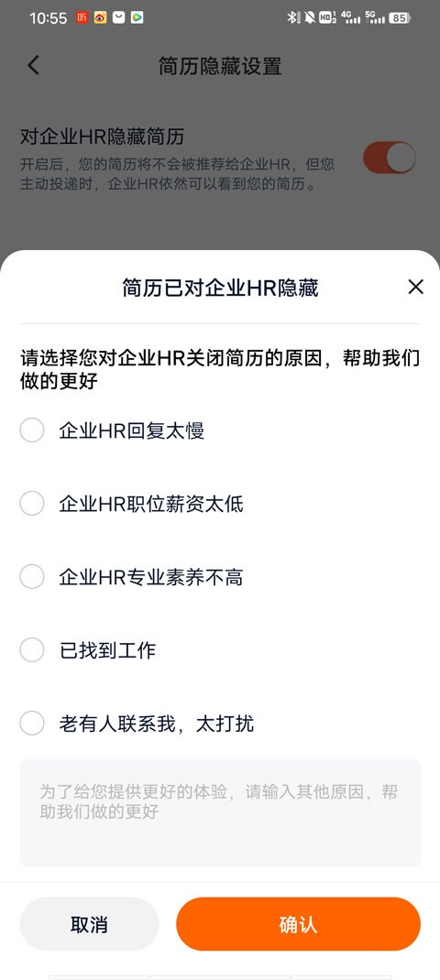Tap the green play video notification icon
The image size is (440, 980).
(137, 17)
